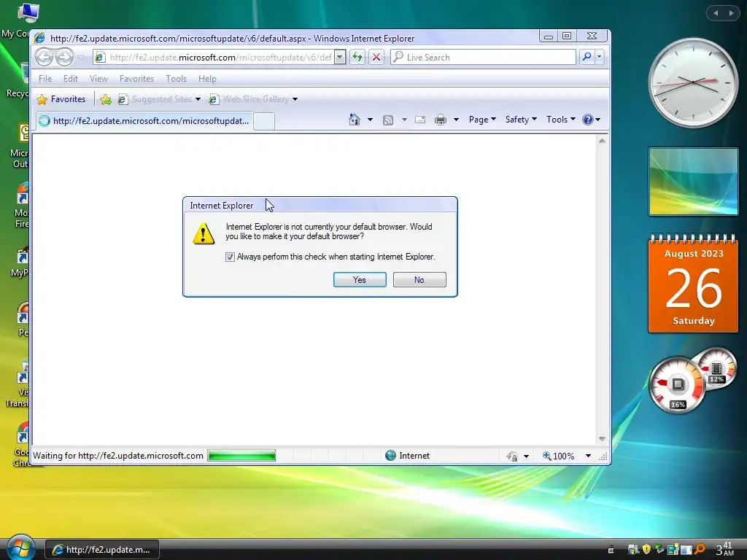Click the calendar gadget showing 26
The height and width of the screenshot is (560, 747).
point(693,283)
